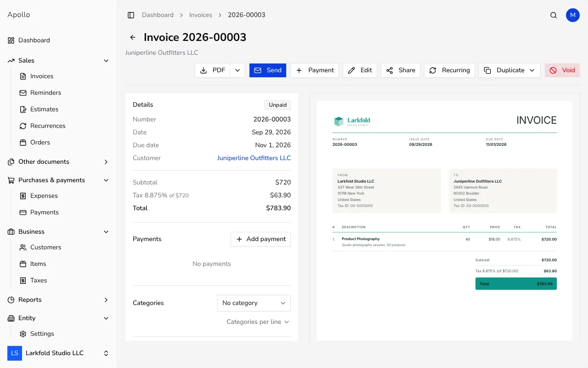Click Add payment in Payments section
The width and height of the screenshot is (588, 368).
[x=260, y=239]
